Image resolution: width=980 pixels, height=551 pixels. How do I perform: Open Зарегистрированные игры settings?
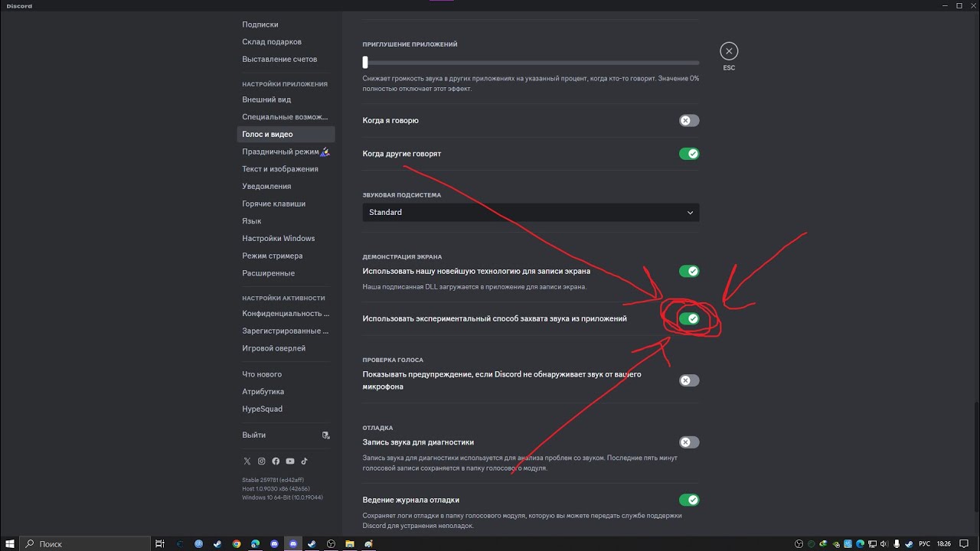285,331
